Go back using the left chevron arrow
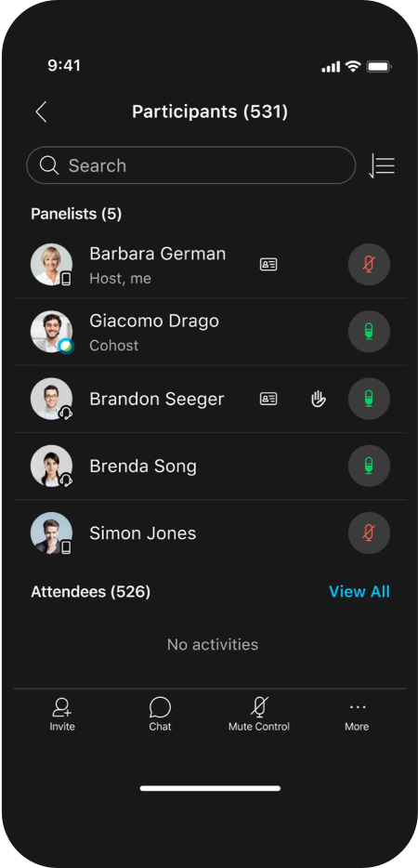Screen dimensions: 418x868 42,112
